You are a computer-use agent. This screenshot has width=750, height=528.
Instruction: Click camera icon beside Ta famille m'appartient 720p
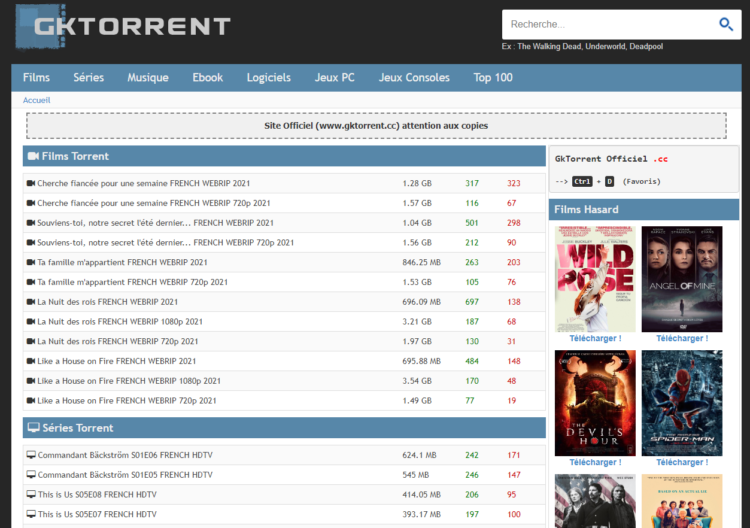point(31,282)
